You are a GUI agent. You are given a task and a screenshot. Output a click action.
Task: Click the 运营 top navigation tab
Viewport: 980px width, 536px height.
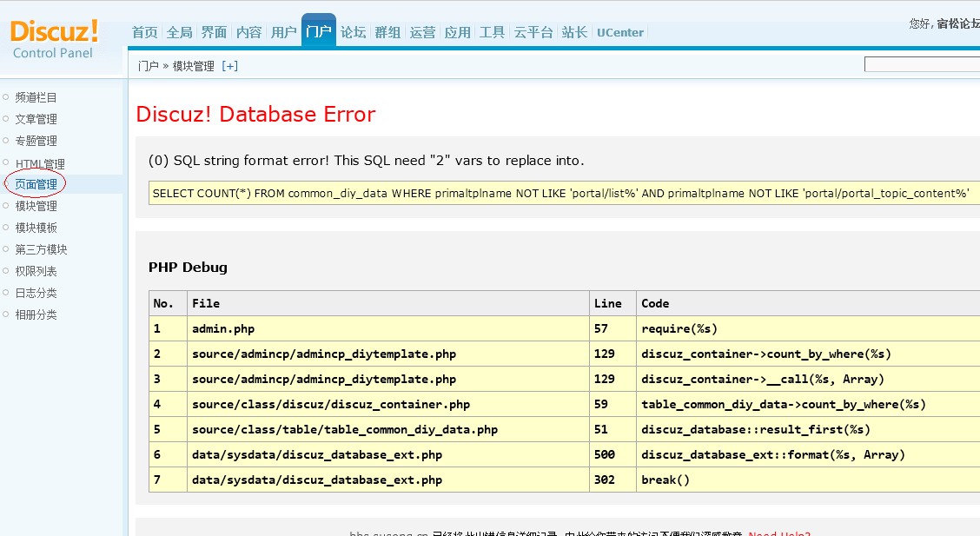click(422, 32)
